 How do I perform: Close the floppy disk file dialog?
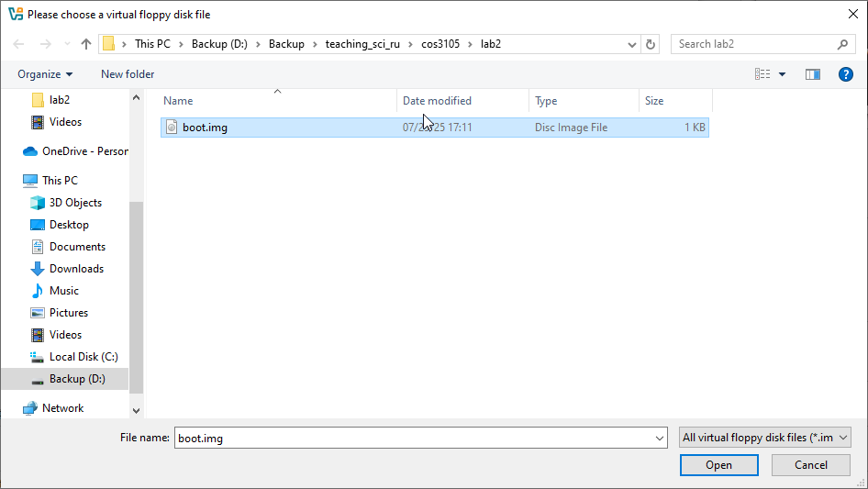coord(853,14)
